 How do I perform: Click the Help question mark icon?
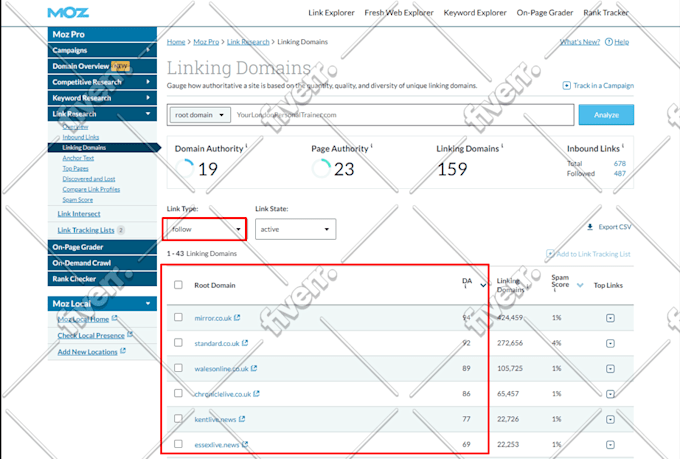pos(608,42)
